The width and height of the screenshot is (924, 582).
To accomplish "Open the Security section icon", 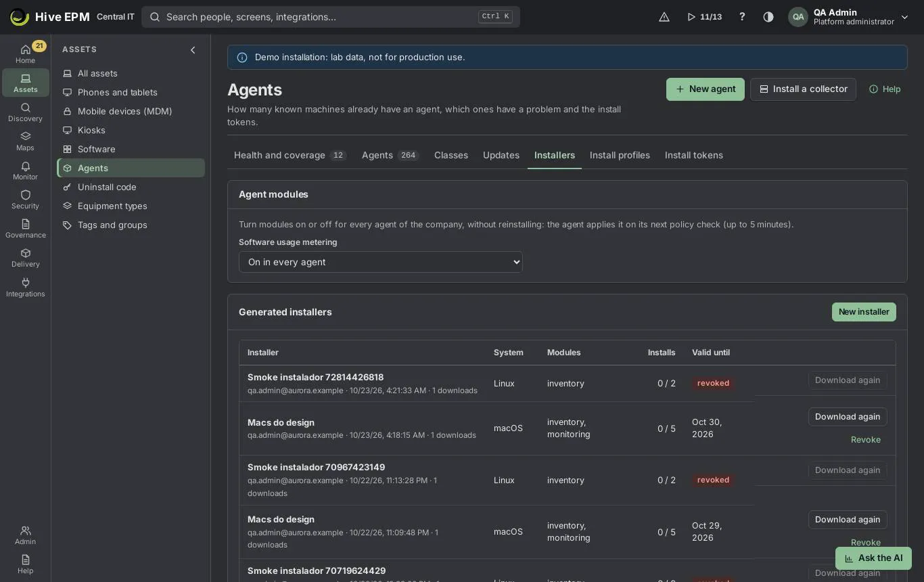I will coord(25,199).
